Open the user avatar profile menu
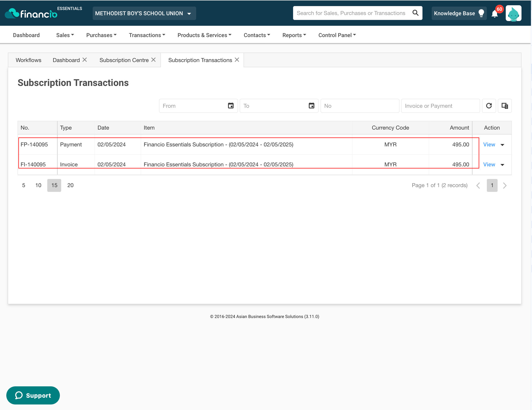Viewport: 532px width, 410px height. click(x=513, y=13)
